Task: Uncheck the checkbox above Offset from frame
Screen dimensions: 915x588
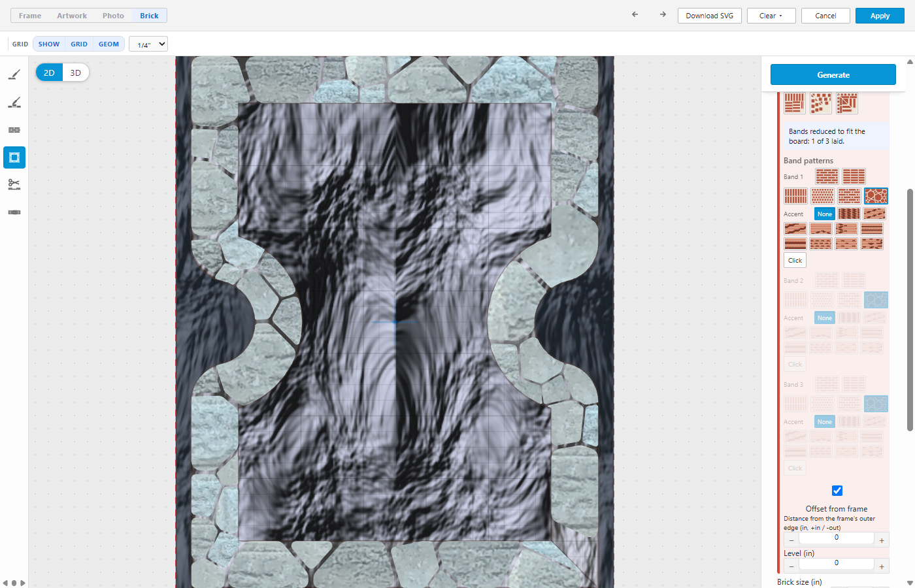Action: click(837, 491)
